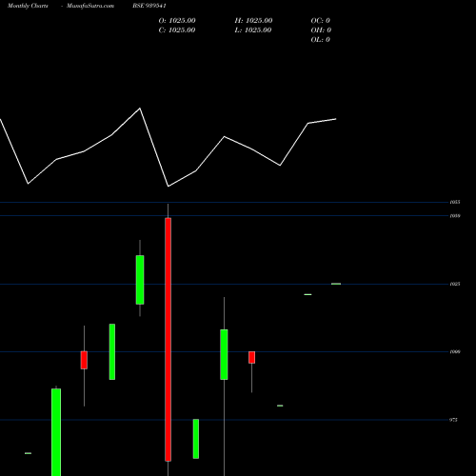Select the short green candle below the 975 line
The image size is (476, 476).
click(x=196, y=439)
